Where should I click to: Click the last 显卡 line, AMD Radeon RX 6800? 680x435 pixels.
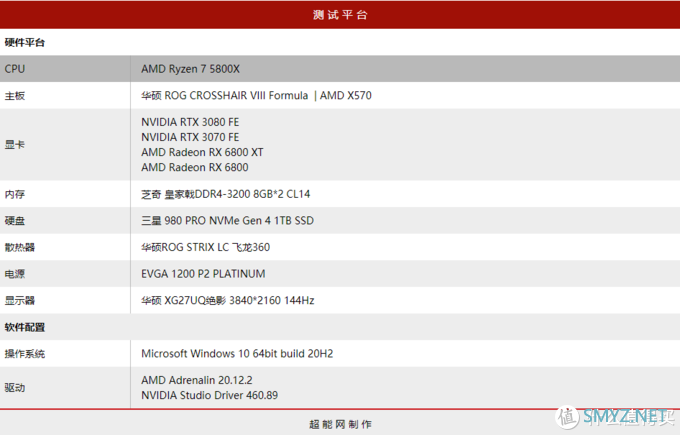(x=195, y=167)
